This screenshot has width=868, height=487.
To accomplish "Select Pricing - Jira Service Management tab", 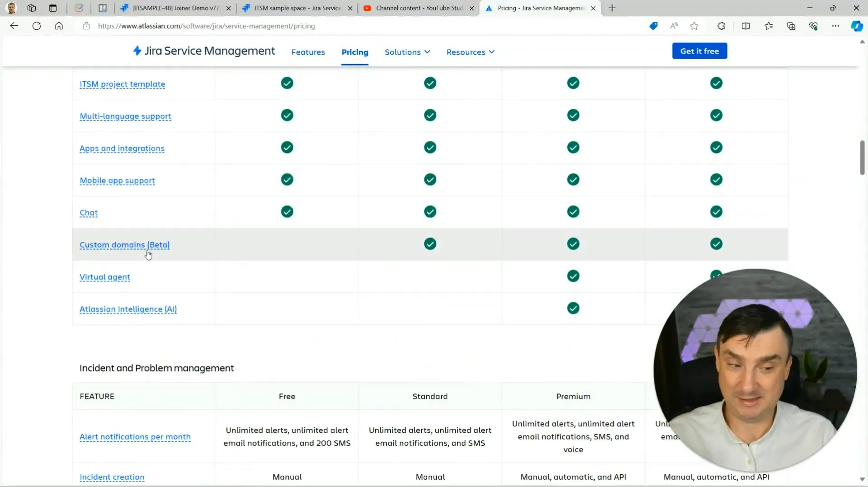I will pos(541,8).
